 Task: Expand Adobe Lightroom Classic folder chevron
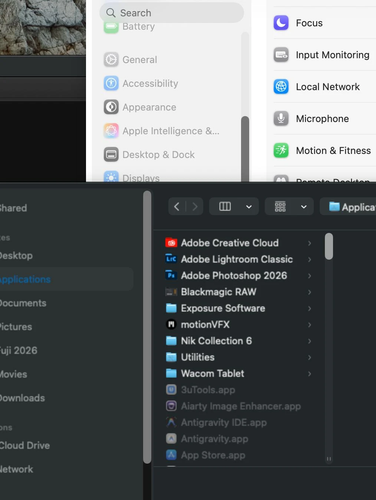(309, 259)
